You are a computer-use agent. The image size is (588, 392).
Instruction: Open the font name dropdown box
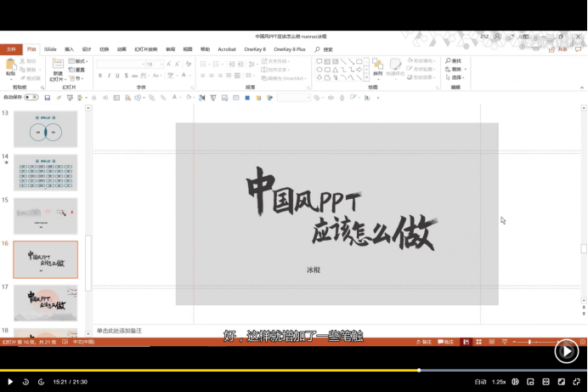[x=121, y=64]
